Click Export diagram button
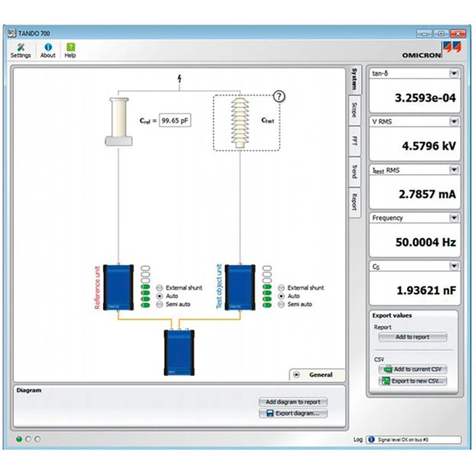The width and height of the screenshot is (476, 476). click(293, 413)
